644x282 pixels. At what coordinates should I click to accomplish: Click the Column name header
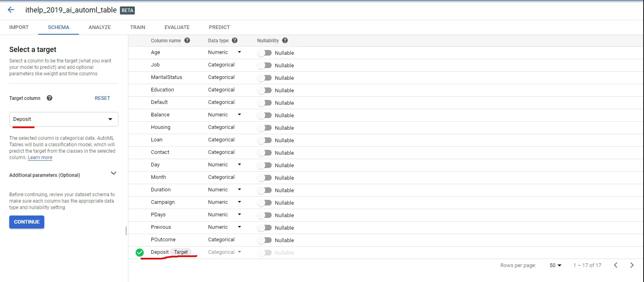(x=166, y=41)
